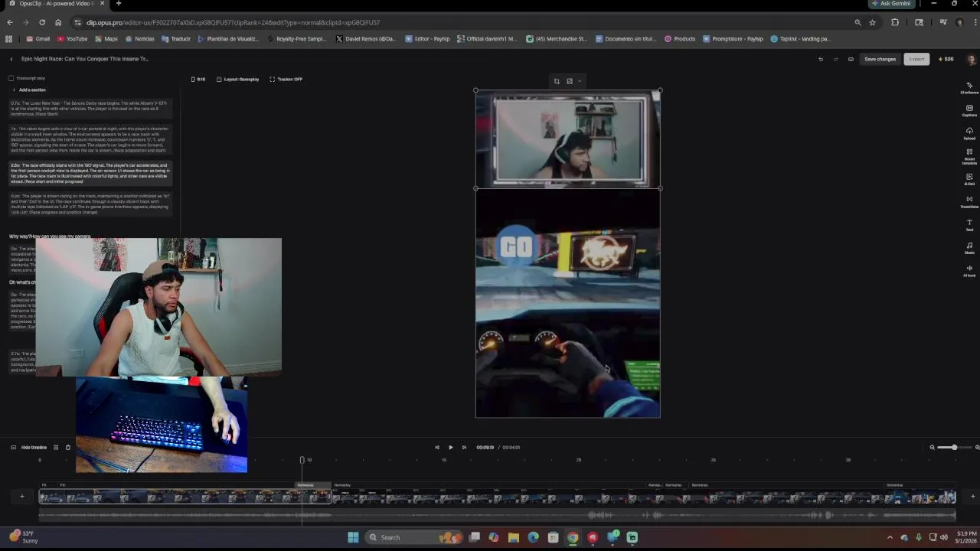The image size is (980, 551).
Task: Open a new browser tab
Action: coord(119,4)
